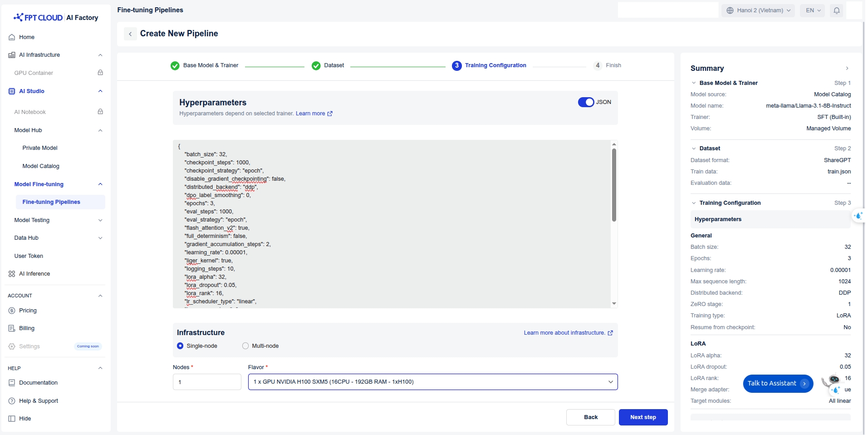This screenshot has width=868, height=435.
Task: Toggle the JSON switch off
Action: pyautogui.click(x=585, y=102)
